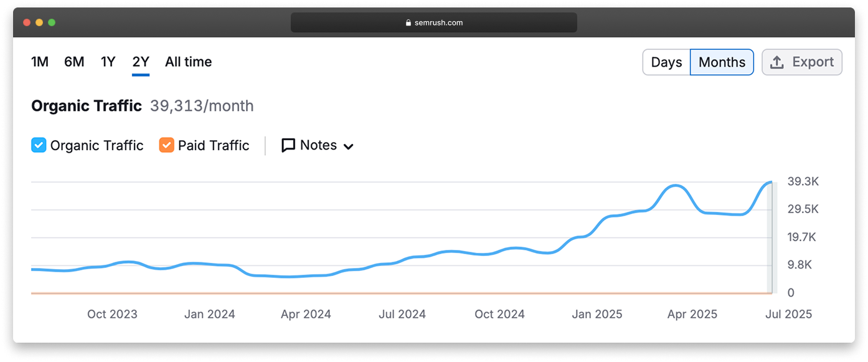
Task: Select the 1M time range
Action: point(40,62)
